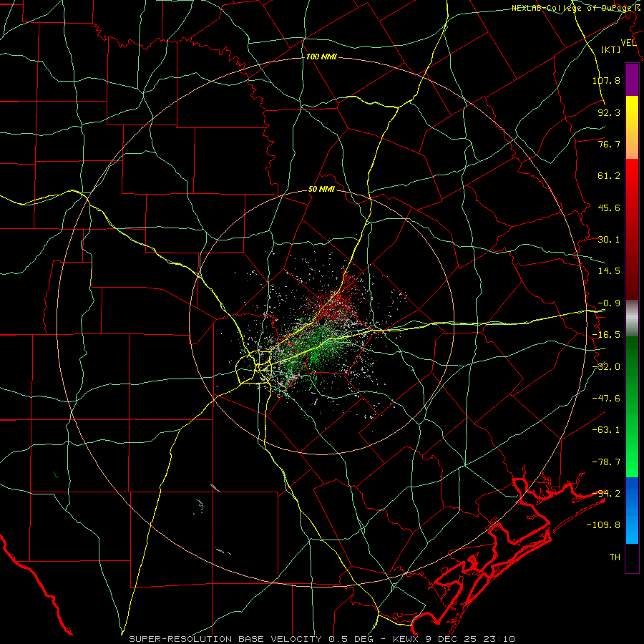644x644 pixels.
Task: Click the black TH segment of the color bar
Action: [632, 558]
